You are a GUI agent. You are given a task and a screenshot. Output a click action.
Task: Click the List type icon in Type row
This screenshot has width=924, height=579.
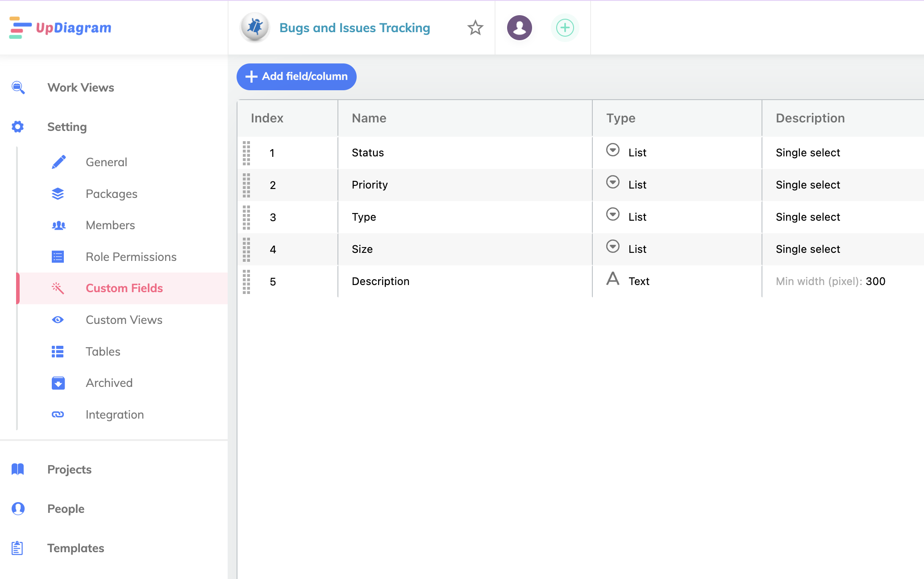tap(613, 214)
